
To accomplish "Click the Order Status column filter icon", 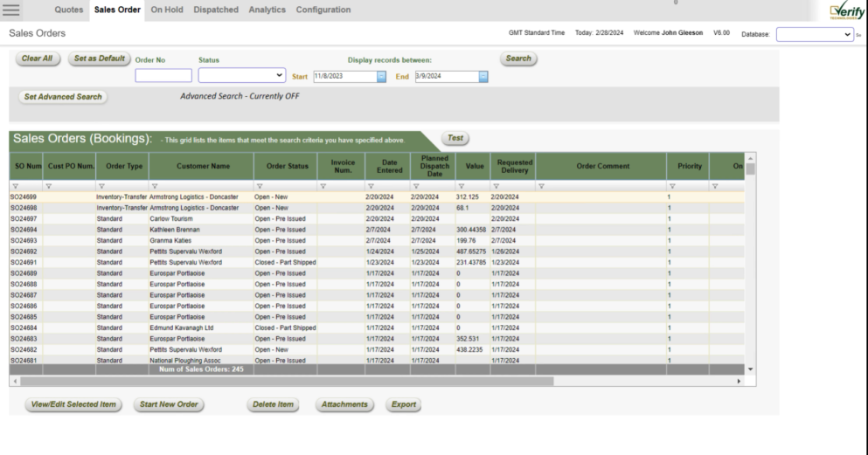I will [259, 186].
